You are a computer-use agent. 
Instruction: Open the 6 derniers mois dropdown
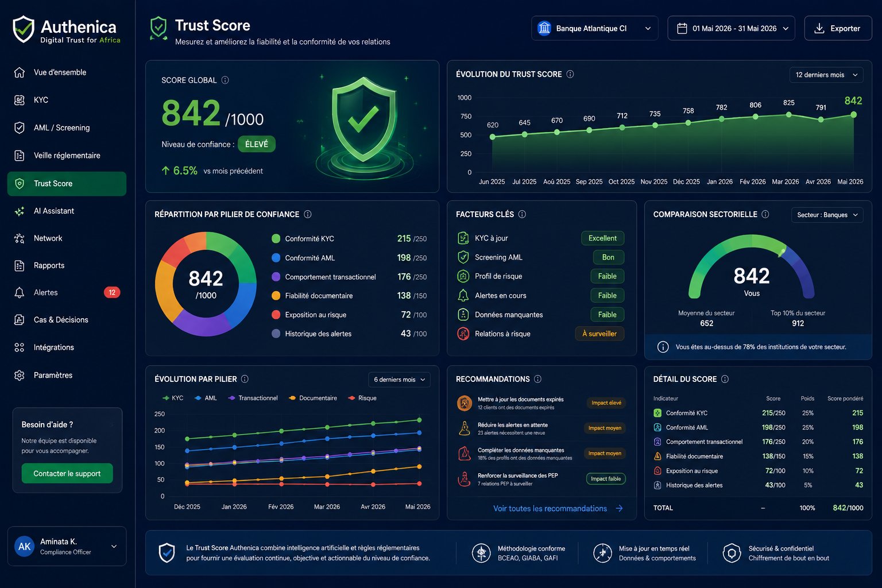399,380
